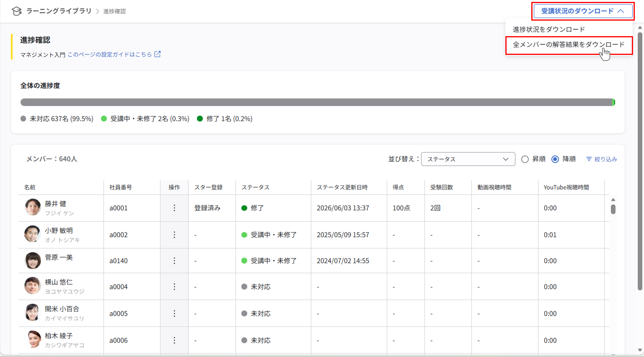Select the 昇順 ascending radio button
Viewport: 644px width, 357px height.
point(525,159)
